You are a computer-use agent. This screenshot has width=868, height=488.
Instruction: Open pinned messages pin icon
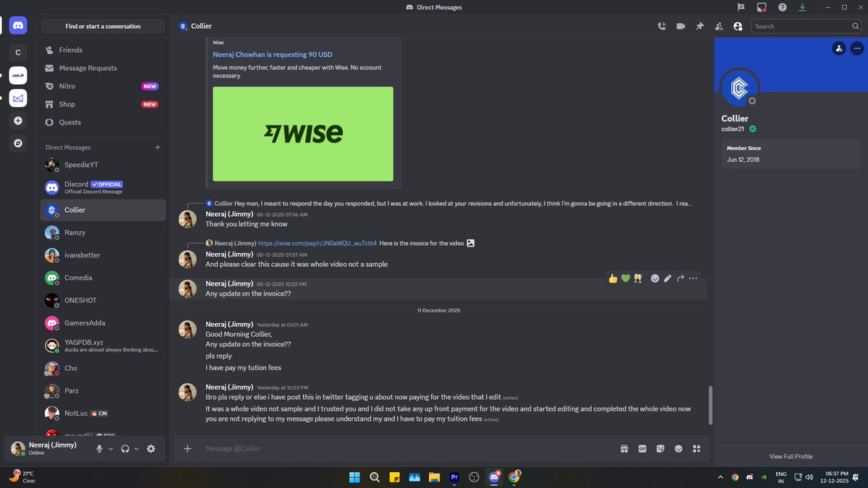coord(699,26)
